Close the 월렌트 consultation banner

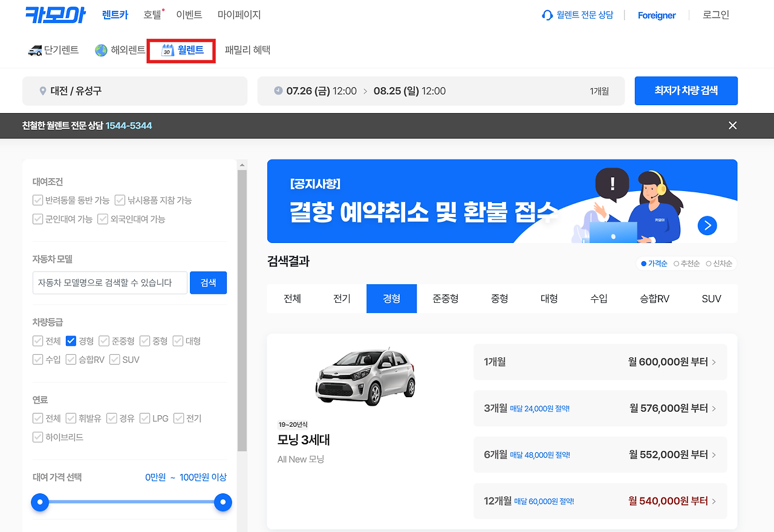733,126
